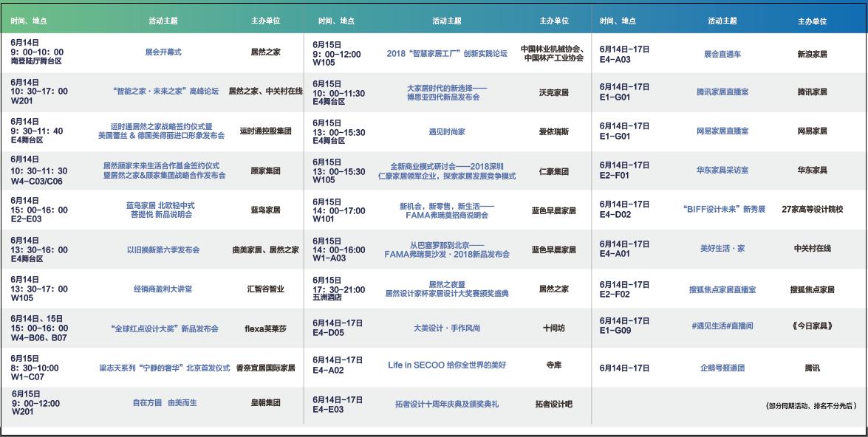Click the 搜狐焦点家居直播室 activity title
This screenshot has width=868, height=437.
722,289
